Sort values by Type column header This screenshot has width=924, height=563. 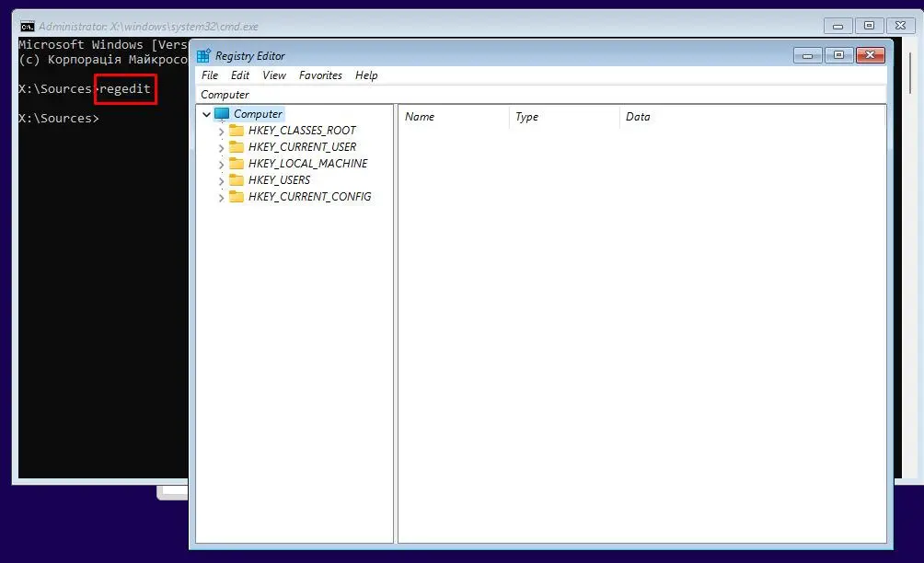pos(564,117)
